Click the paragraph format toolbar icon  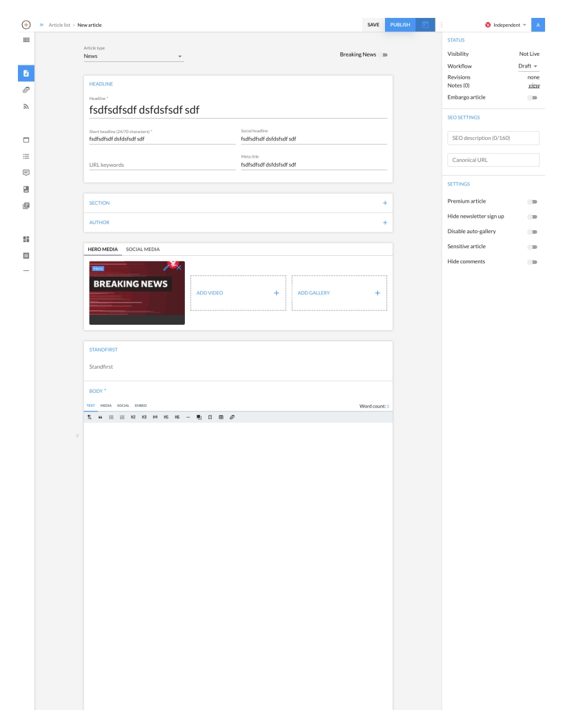pyautogui.click(x=89, y=417)
